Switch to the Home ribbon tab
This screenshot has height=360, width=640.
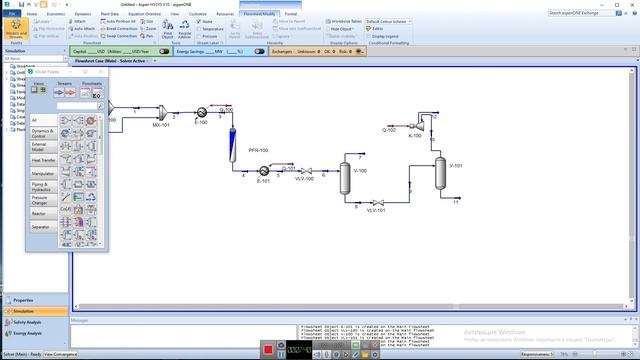point(32,14)
